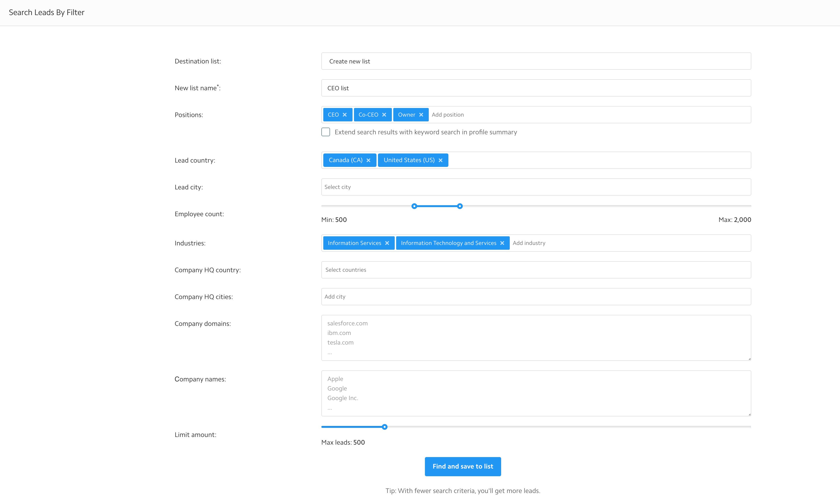The height and width of the screenshot is (504, 840).
Task: Click the Max leads: 500 value
Action: click(x=343, y=442)
